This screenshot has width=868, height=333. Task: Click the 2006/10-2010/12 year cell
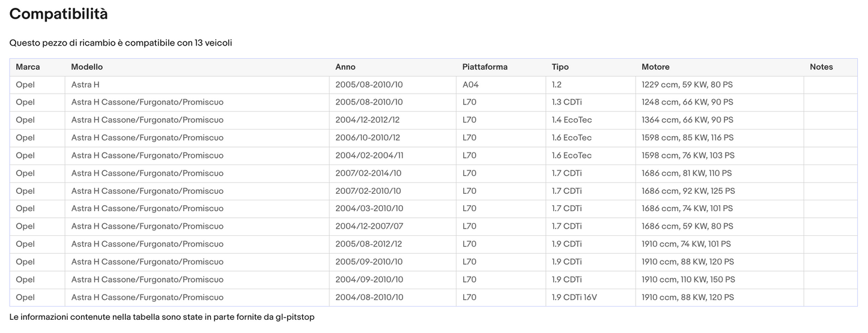pos(368,138)
